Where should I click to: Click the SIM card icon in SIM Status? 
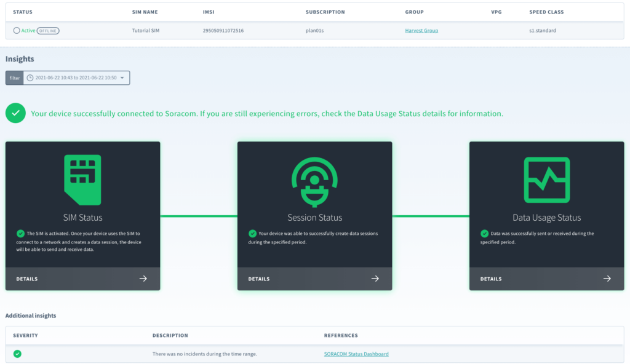(x=82, y=180)
